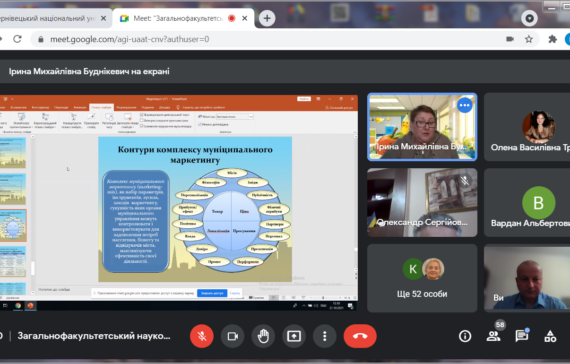Click the blue 'Закрити доступ' button
This screenshot has width=570, height=364.
212,293
